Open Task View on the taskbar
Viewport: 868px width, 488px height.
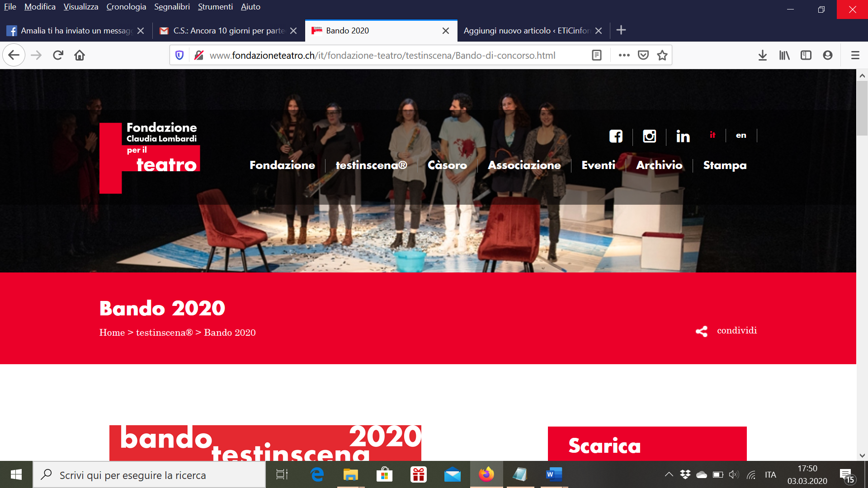click(x=282, y=475)
